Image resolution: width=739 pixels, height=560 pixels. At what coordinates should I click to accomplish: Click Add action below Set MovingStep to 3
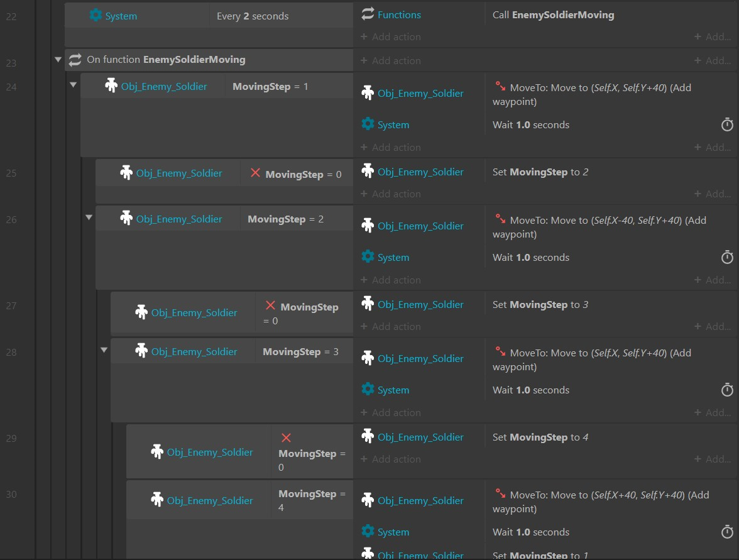click(x=390, y=326)
